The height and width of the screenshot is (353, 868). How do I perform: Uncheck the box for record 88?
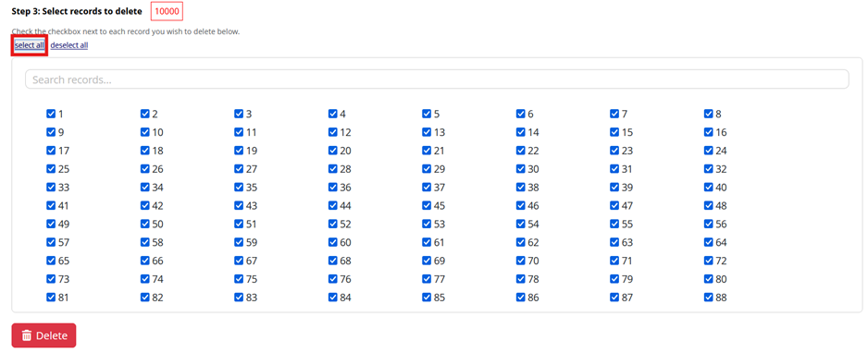[x=709, y=298]
